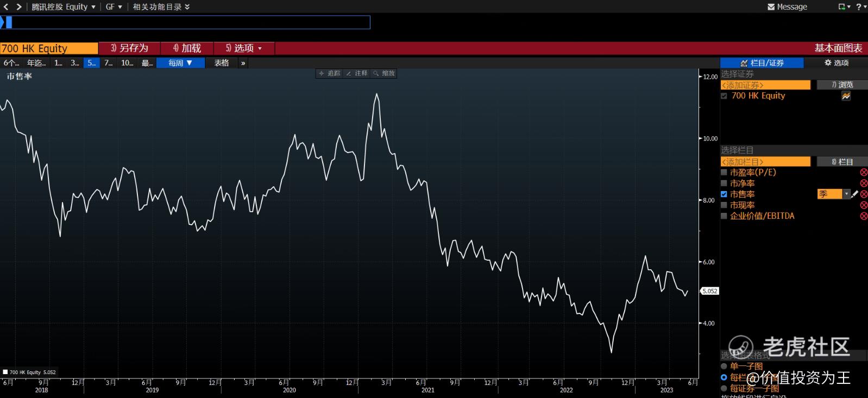This screenshot has width=868, height=398.
Task: Open the window export icon menu
Action: (844, 7)
